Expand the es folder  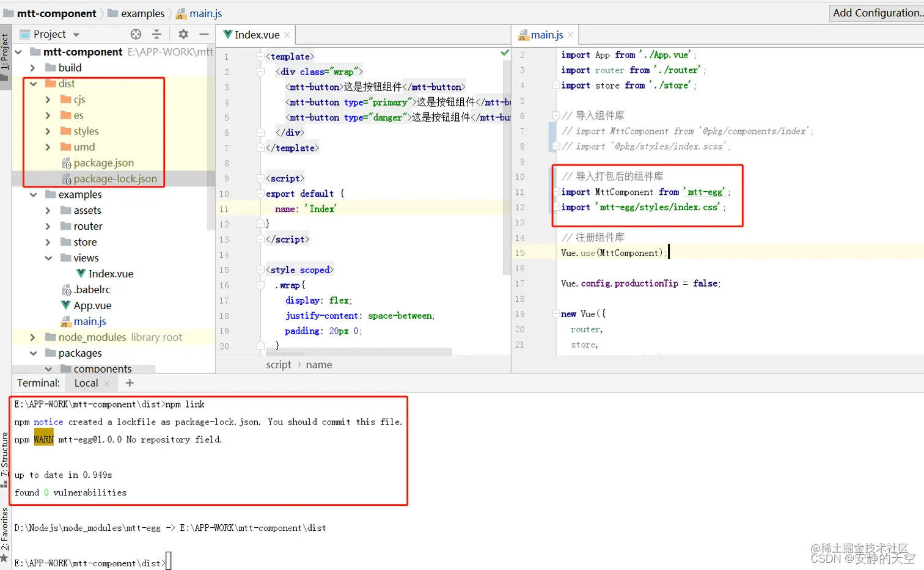pos(48,115)
